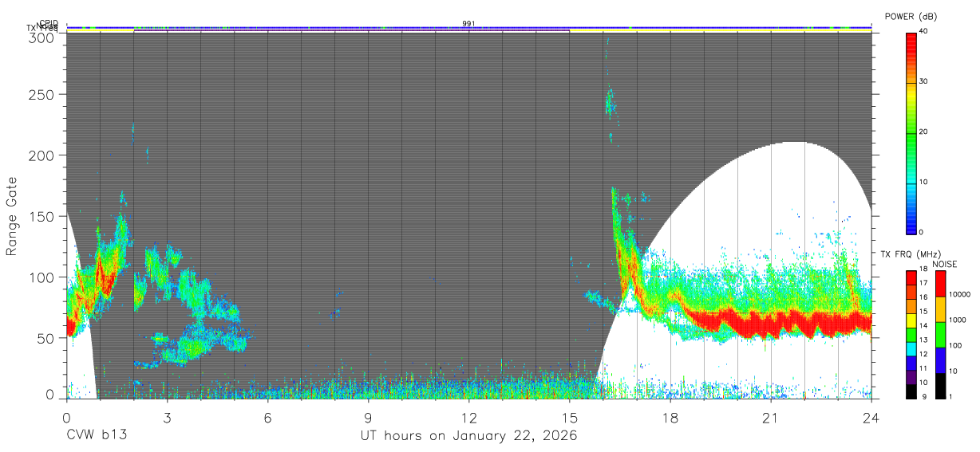980x452 pixels.
Task: Click the 12 hour tick label on the time axis
Action: [x=469, y=417]
